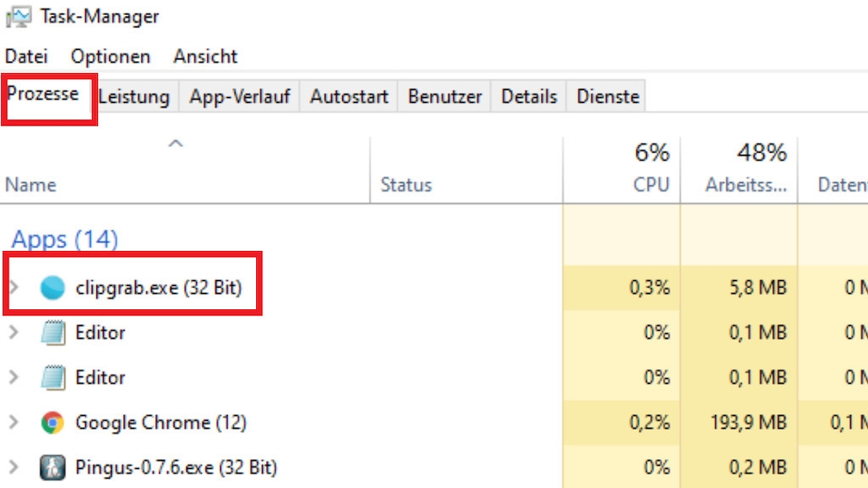Viewport: 868px width, 488px height.
Task: Expand the first Editor process entry
Action: pos(14,332)
